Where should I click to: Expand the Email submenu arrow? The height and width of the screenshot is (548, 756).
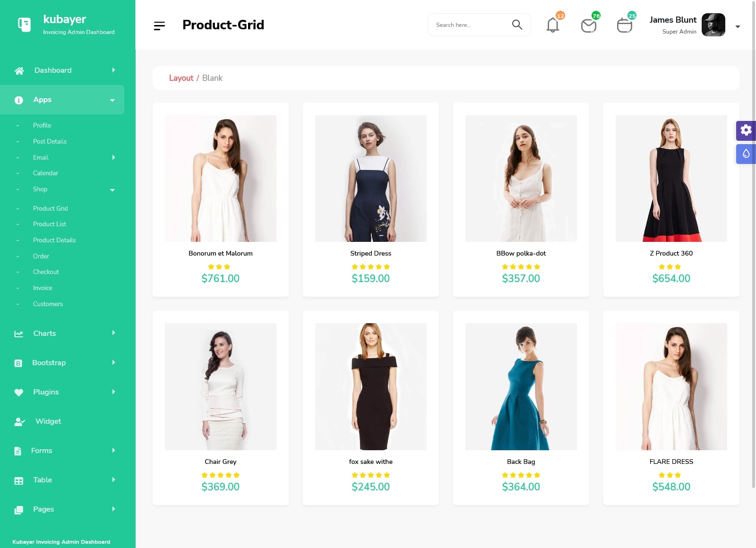(113, 157)
